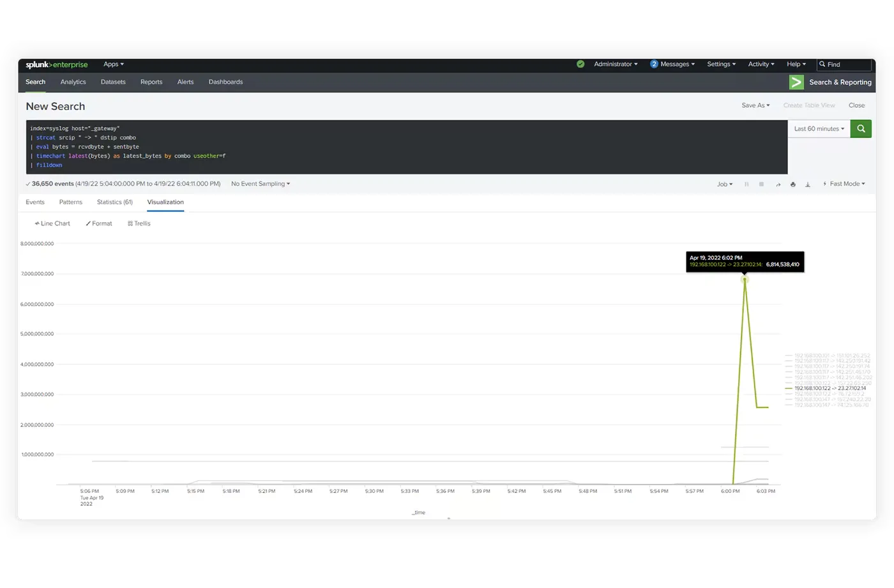Click the Close button
The image size is (894, 588).
click(x=857, y=105)
